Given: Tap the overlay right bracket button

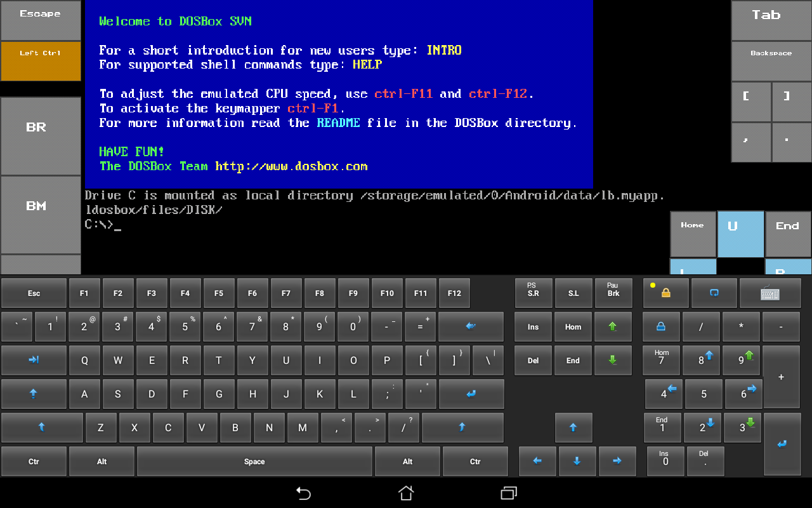Looking at the screenshot, I should (792, 101).
